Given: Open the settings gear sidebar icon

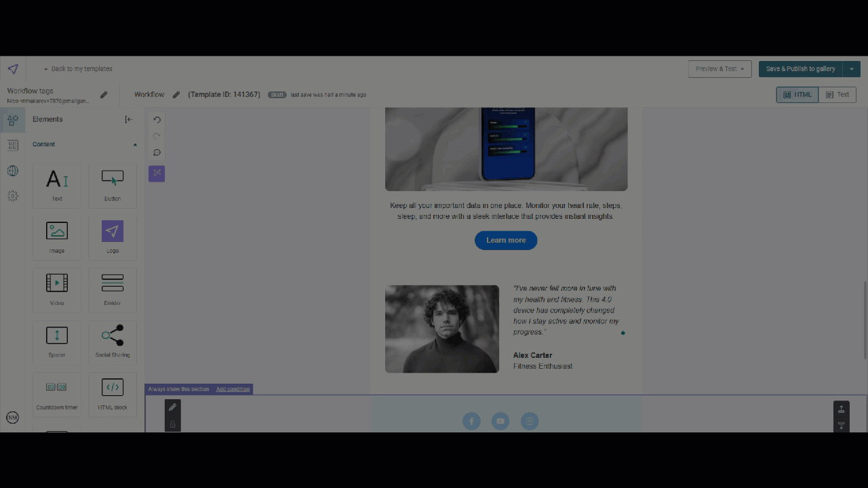Looking at the screenshot, I should click(12, 196).
